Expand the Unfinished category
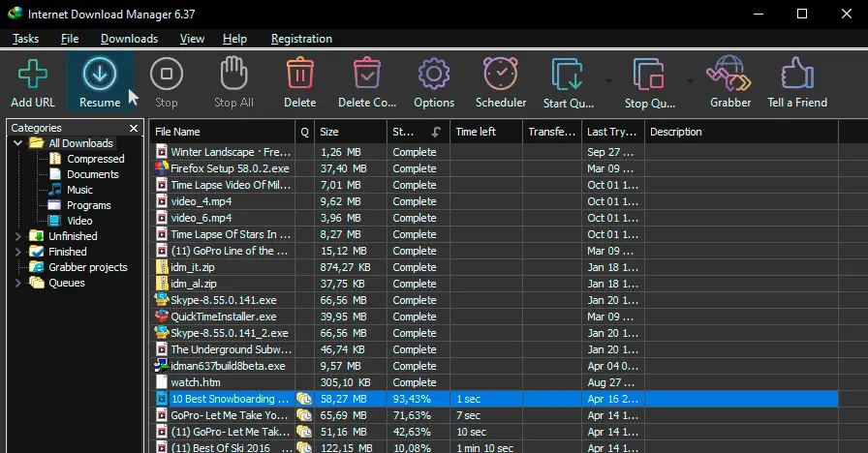This screenshot has width=868, height=453. 17,236
